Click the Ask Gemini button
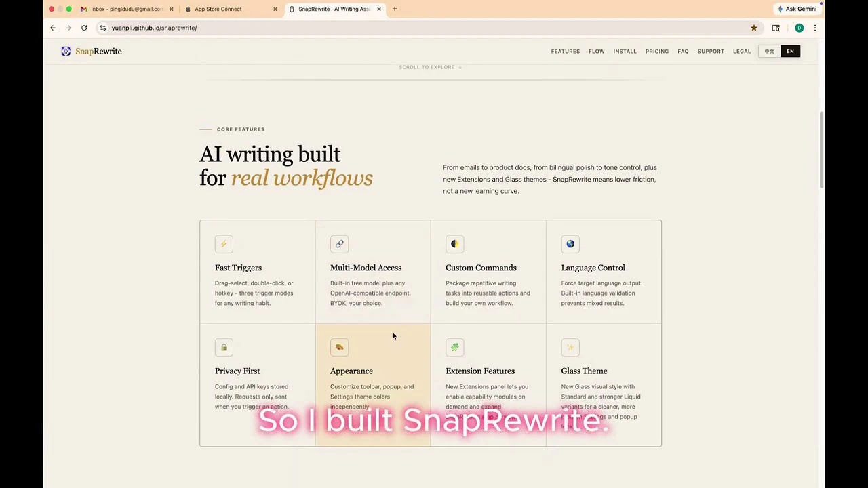 pyautogui.click(x=797, y=9)
